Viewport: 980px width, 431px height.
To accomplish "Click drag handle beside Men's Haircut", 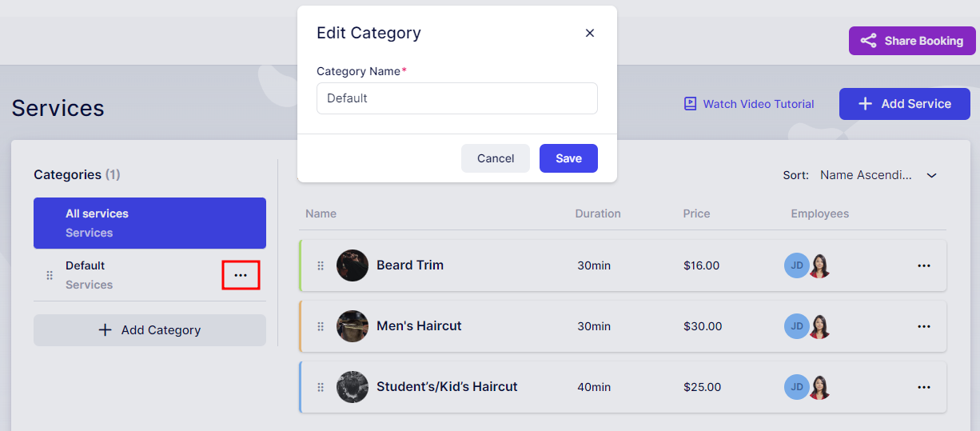I will click(x=321, y=326).
